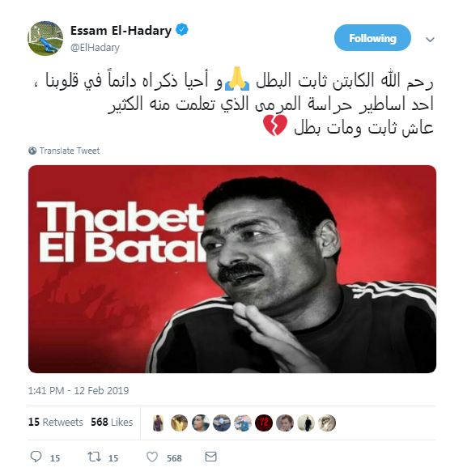This screenshot has width=463, height=476.
Task: Open Essam El-Hadary's profile picture
Action: [45, 38]
